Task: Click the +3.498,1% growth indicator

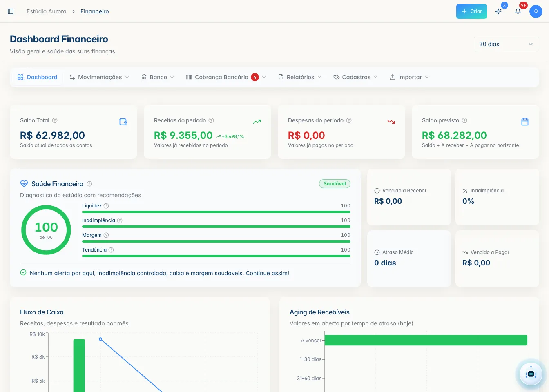Action: click(x=230, y=136)
